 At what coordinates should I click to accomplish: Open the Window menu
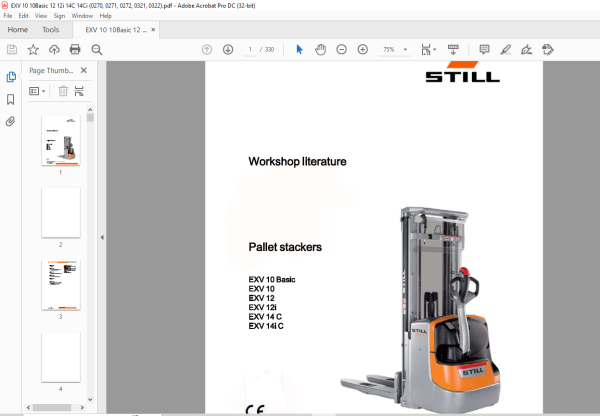pyautogui.click(x=82, y=16)
